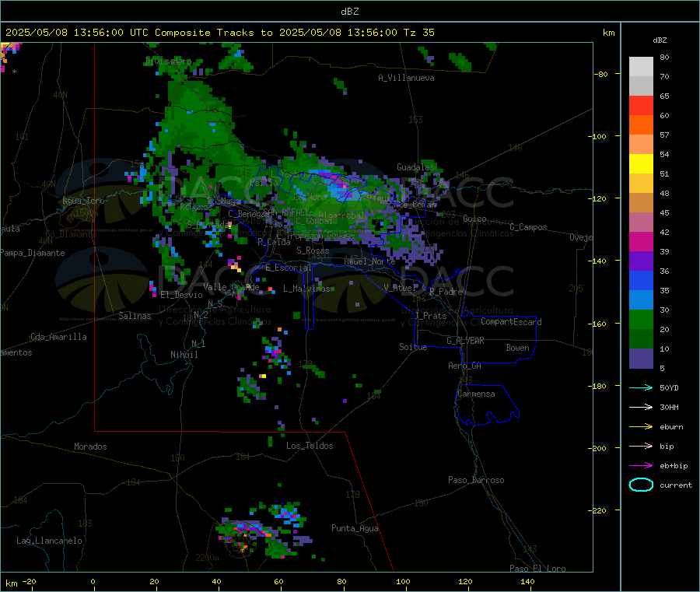
Task: Click the Punta_Agua label
Action: [355, 528]
